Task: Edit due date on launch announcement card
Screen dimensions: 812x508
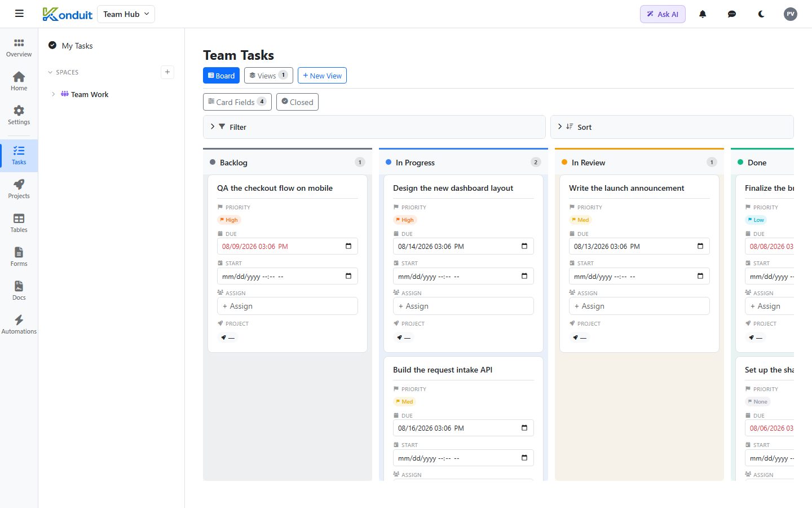Action: (x=639, y=246)
